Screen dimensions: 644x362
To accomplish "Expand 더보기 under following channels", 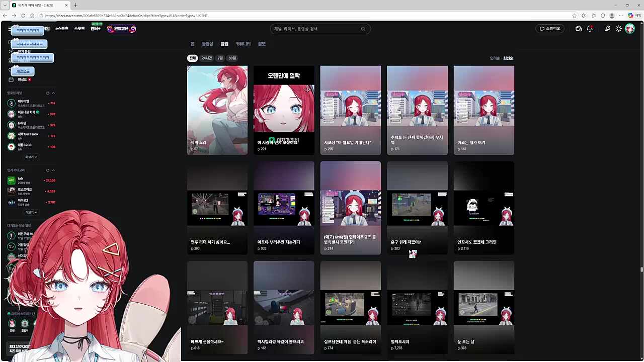I will (31, 157).
